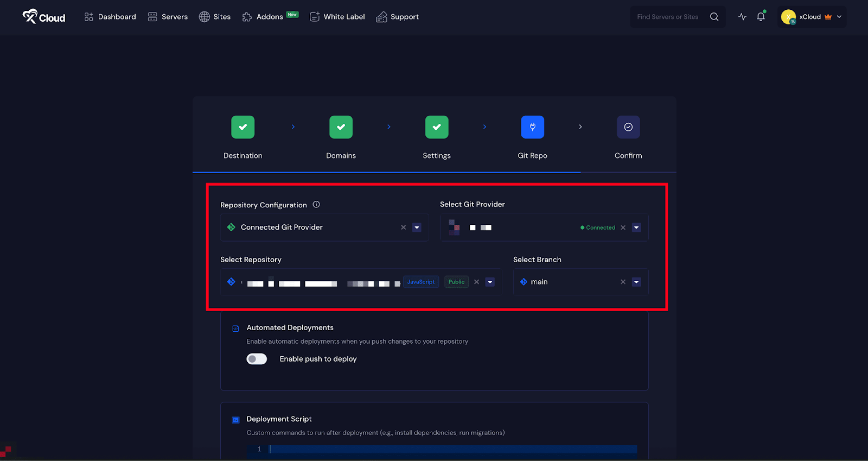Click the Git Repo step plug icon

[x=532, y=127]
